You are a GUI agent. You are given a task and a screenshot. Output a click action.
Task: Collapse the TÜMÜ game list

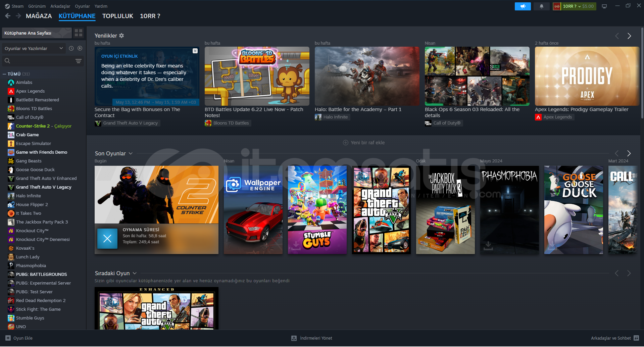(4, 74)
